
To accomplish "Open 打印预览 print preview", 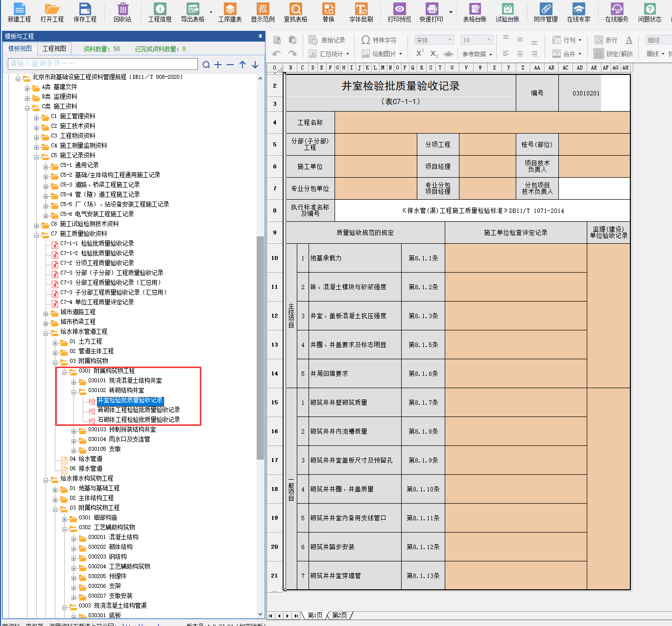I will tap(399, 12).
